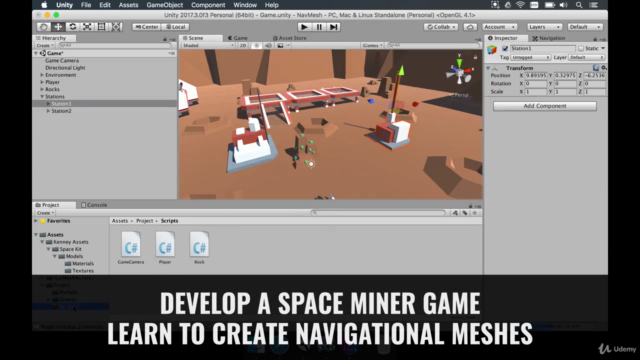This screenshot has width=640, height=360.
Task: Click the Play button
Action: [x=304, y=27]
